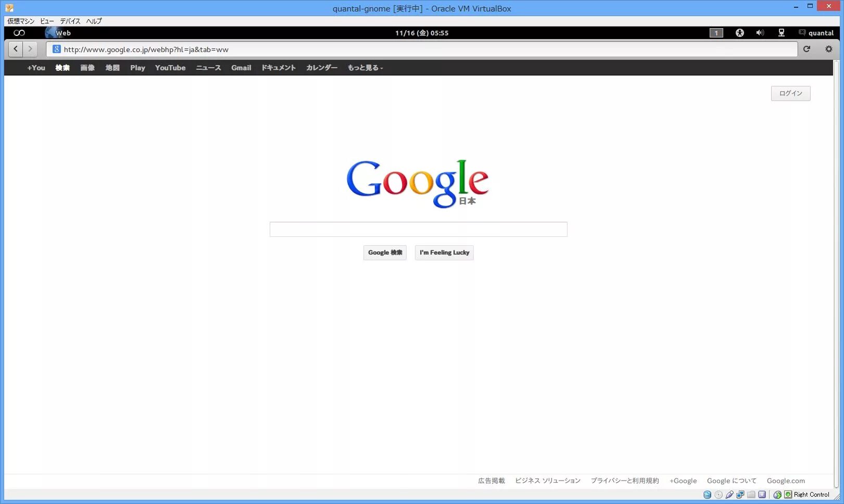Open the ビジネス ソリューション footer link
The width and height of the screenshot is (844, 504).
548,481
